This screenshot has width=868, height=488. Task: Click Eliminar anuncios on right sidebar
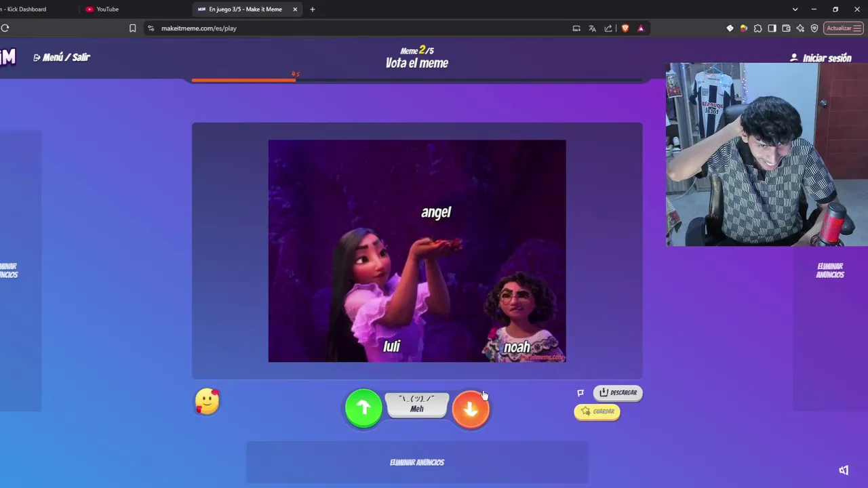[x=830, y=270]
